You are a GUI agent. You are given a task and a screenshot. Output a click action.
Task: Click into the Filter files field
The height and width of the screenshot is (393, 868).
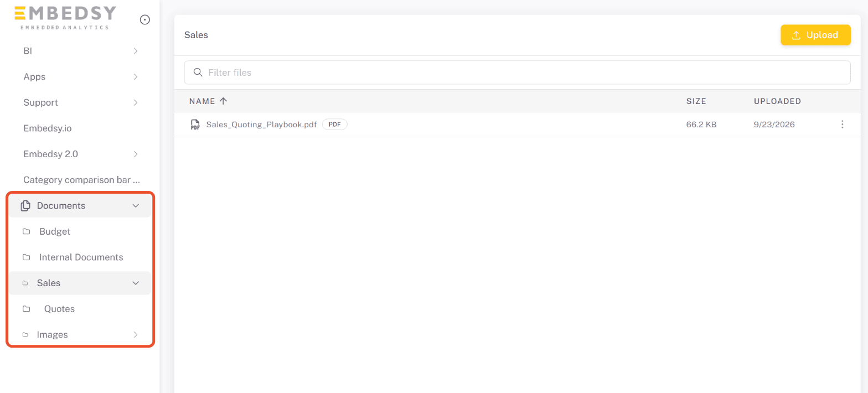pos(517,73)
